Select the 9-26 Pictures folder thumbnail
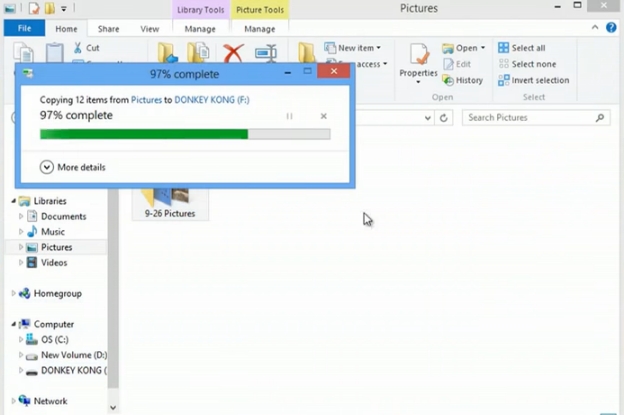This screenshot has width=624, height=415. (170, 204)
